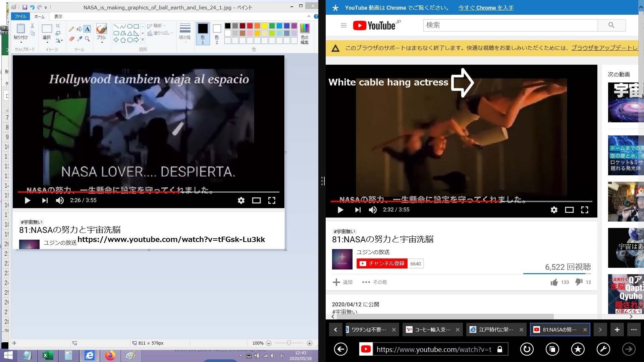Click the YouTube search magnifier button
This screenshot has height=362, width=644.
click(611, 25)
